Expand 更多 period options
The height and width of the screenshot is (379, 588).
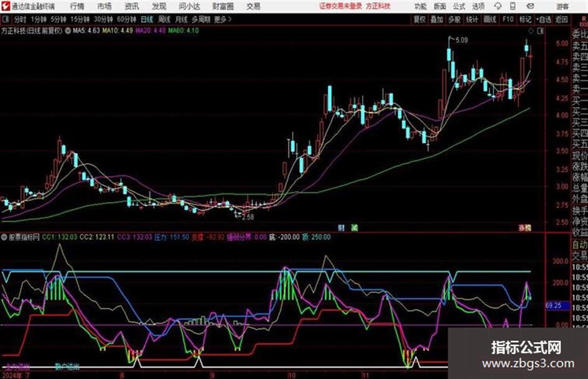(223, 19)
